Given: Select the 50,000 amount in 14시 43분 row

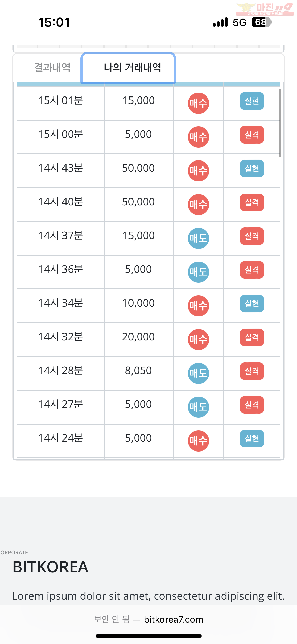Looking at the screenshot, I should pos(138,168).
